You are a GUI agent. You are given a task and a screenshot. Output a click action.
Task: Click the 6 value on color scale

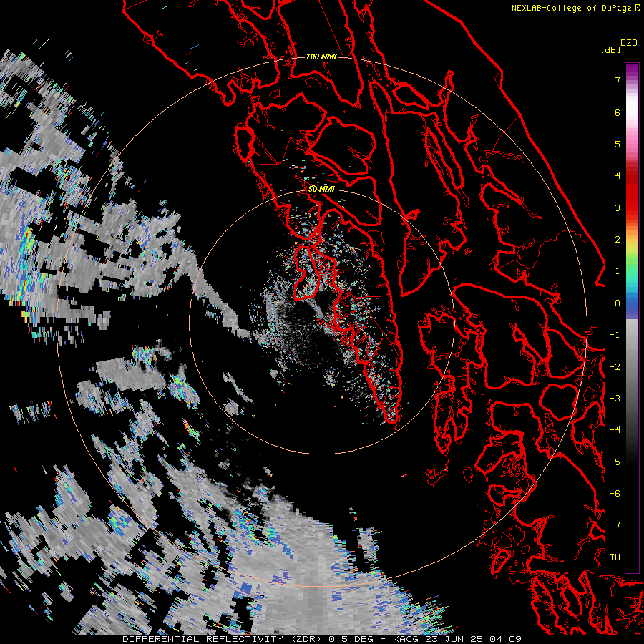click(x=618, y=112)
